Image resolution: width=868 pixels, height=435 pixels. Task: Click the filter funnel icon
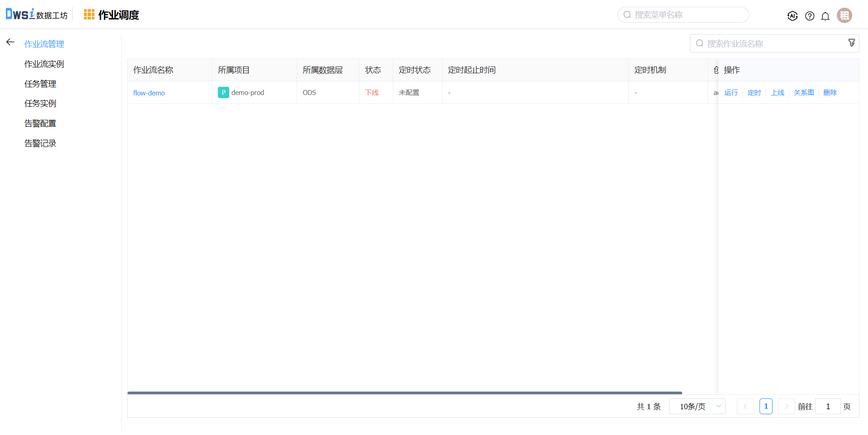[x=851, y=43]
